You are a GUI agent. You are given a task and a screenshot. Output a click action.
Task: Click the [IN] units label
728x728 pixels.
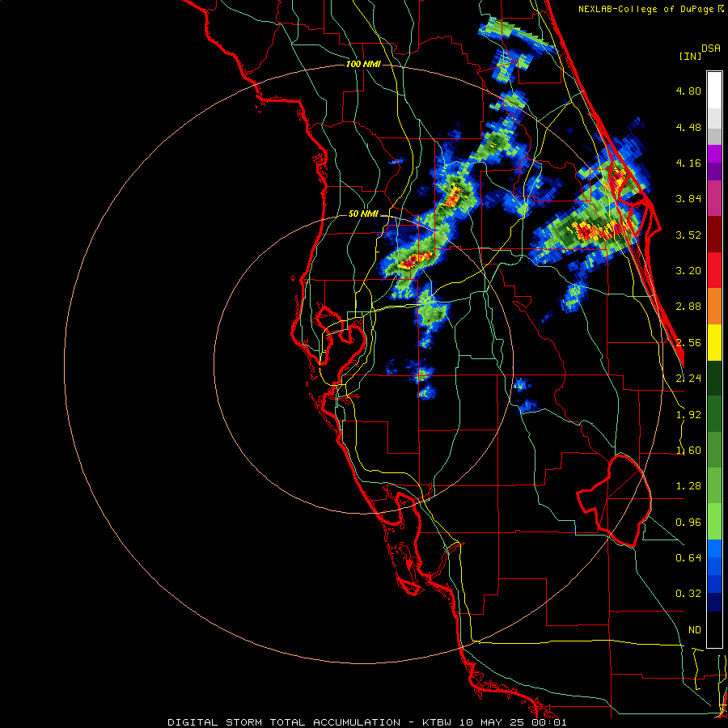(x=690, y=56)
